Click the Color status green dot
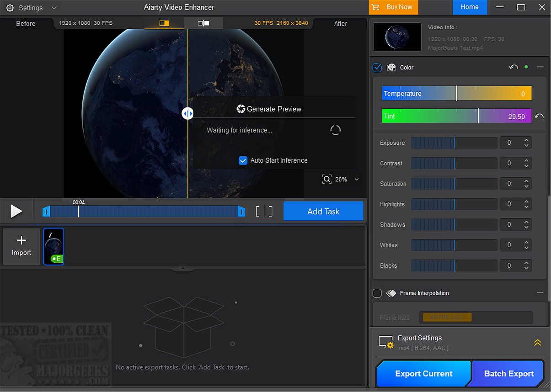551x392 pixels. pyautogui.click(x=526, y=67)
